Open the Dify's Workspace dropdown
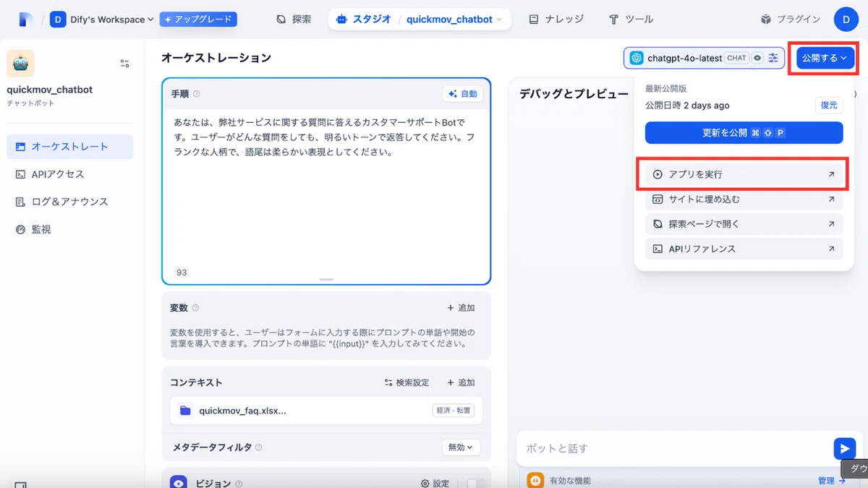 (x=102, y=20)
